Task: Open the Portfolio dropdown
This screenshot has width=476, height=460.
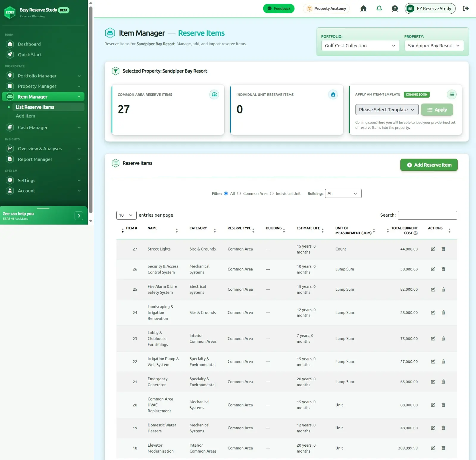Action: 360,46
